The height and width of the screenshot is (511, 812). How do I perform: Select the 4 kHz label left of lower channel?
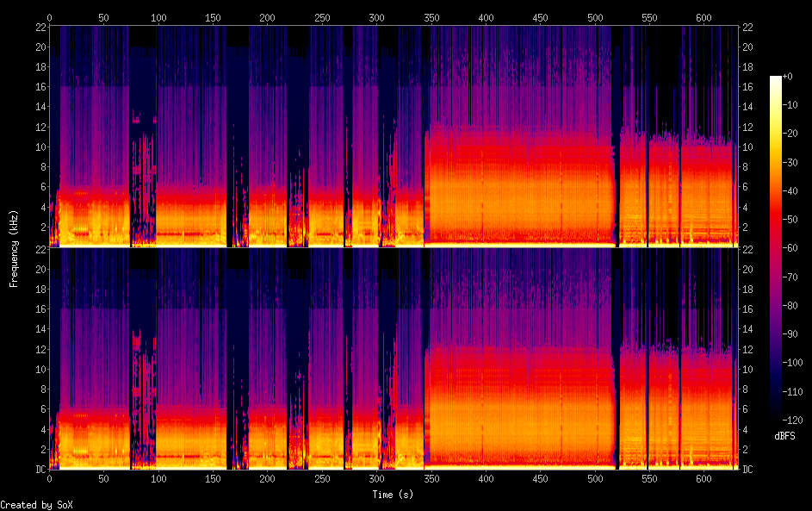point(42,429)
